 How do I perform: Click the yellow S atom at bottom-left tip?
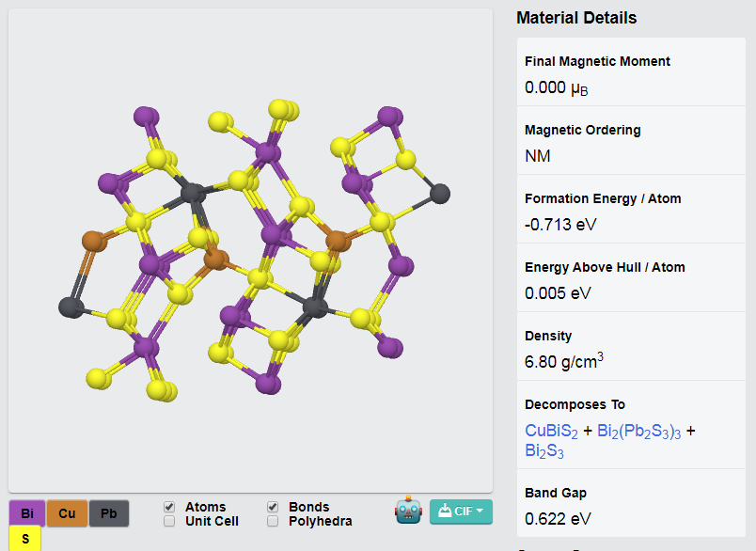click(98, 379)
